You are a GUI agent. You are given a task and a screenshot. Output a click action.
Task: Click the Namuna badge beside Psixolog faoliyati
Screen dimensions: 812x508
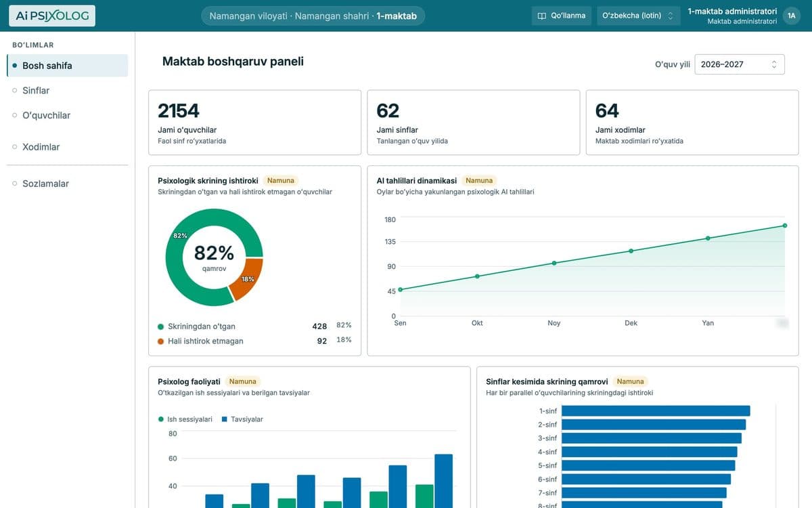pyautogui.click(x=242, y=382)
